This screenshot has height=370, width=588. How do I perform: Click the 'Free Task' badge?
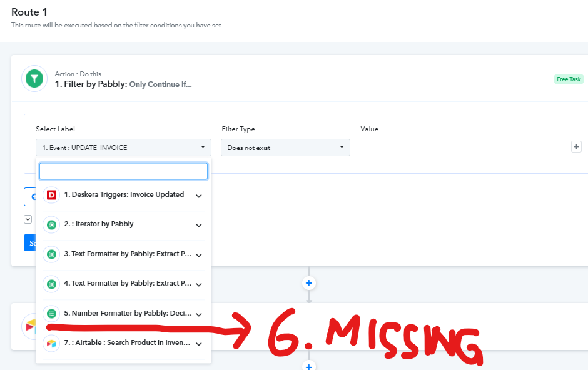point(569,79)
